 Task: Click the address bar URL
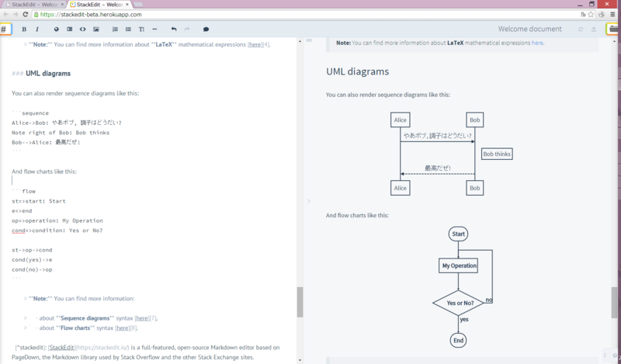[x=91, y=14]
